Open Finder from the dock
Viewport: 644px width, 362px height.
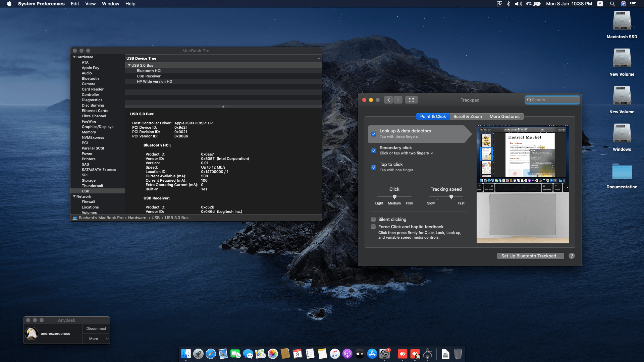pyautogui.click(x=186, y=354)
